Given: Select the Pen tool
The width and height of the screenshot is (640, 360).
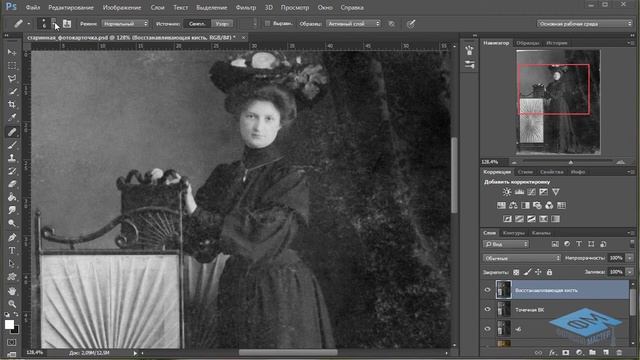Looking at the screenshot, I should tap(12, 237).
